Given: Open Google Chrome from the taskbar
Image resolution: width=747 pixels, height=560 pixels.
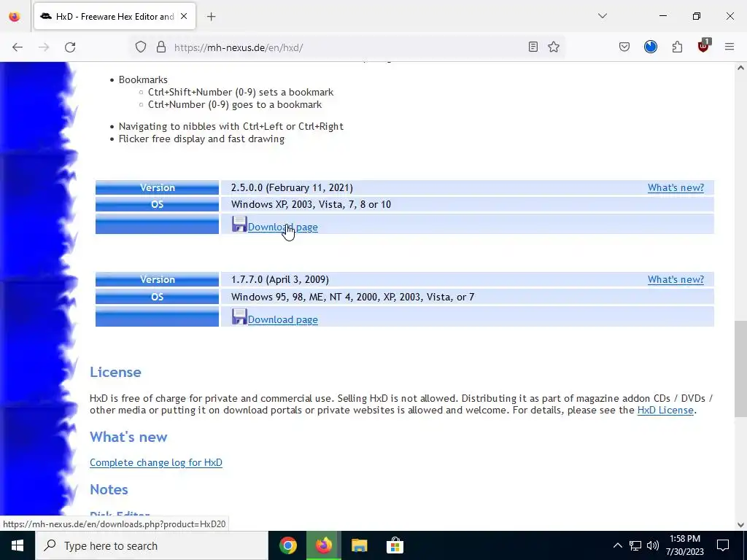Looking at the screenshot, I should tap(287, 545).
